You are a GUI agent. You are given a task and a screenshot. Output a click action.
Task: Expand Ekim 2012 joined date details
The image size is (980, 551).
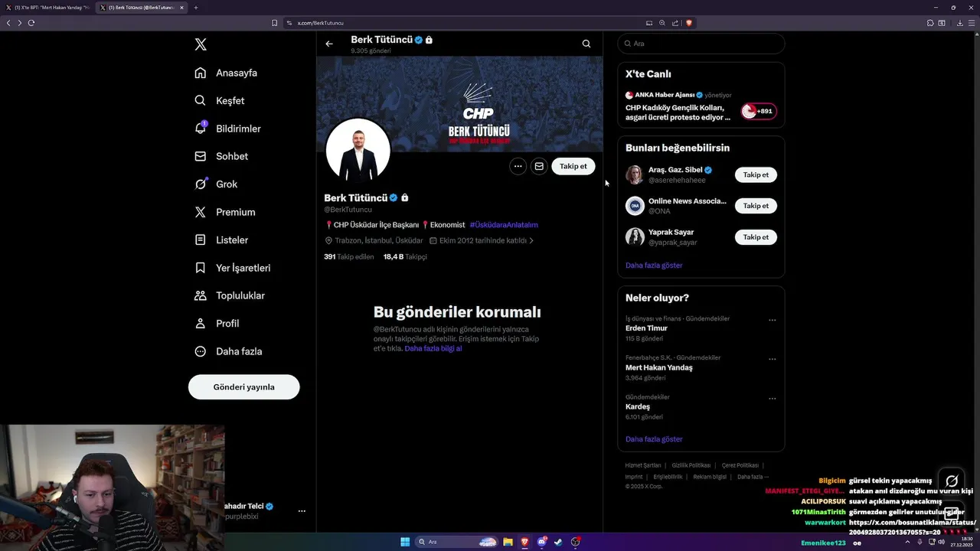coord(482,240)
